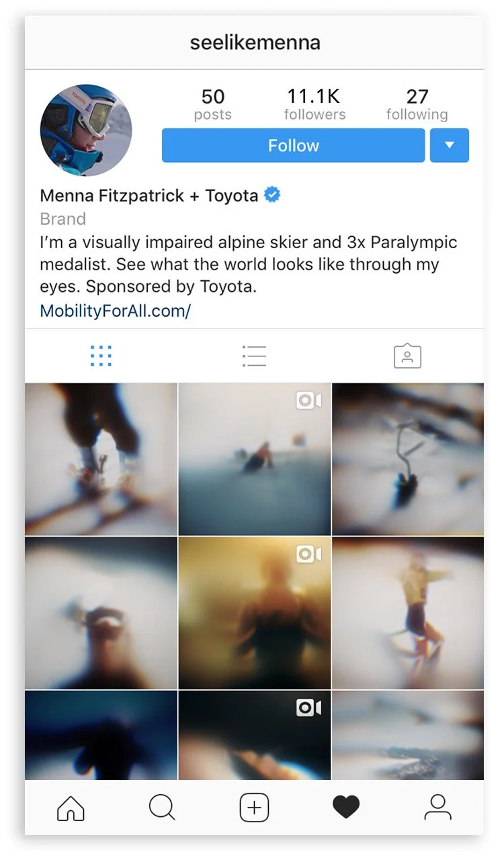Open first blurry ski boots photo
Image resolution: width=504 pixels, height=862 pixels.
click(x=101, y=459)
